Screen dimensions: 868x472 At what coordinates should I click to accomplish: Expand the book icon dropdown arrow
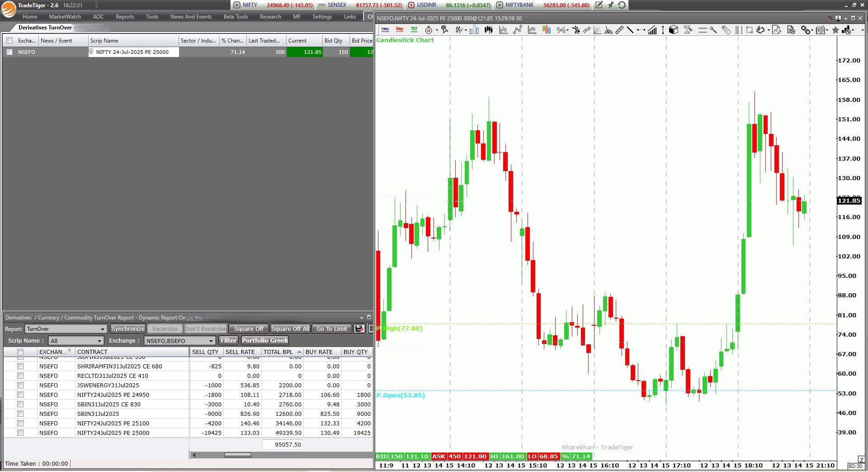pyautogui.click(x=827, y=30)
